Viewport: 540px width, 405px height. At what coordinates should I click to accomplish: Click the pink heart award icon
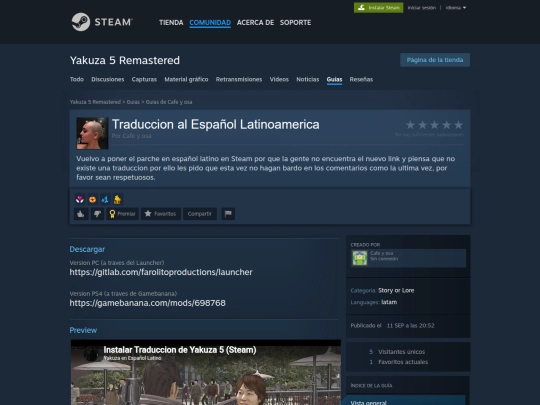coord(80,199)
